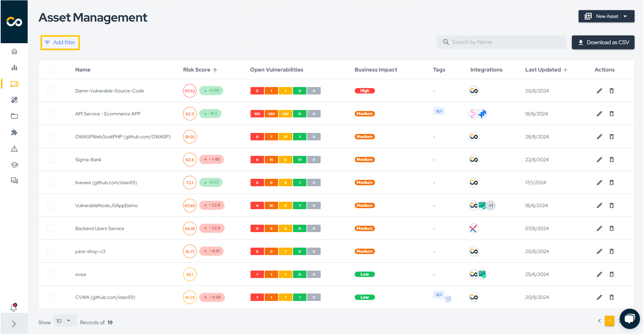
Task: Open the chat bubbles sidebar icon
Action: pos(14,181)
